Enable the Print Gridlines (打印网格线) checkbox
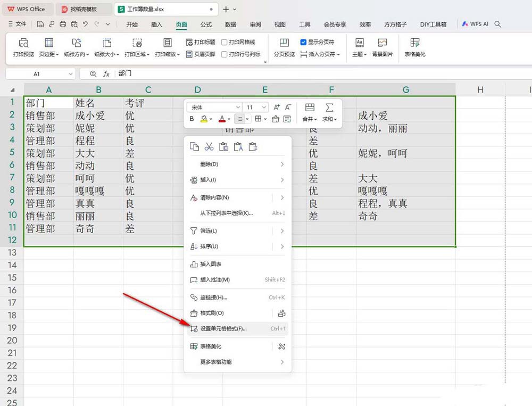This screenshot has height=406, width=532. click(225, 42)
